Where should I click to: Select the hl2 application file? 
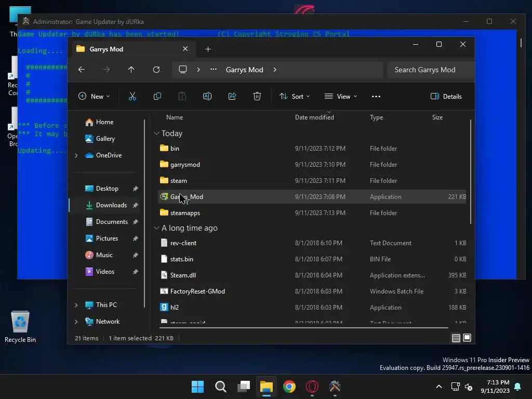[x=312, y=308]
